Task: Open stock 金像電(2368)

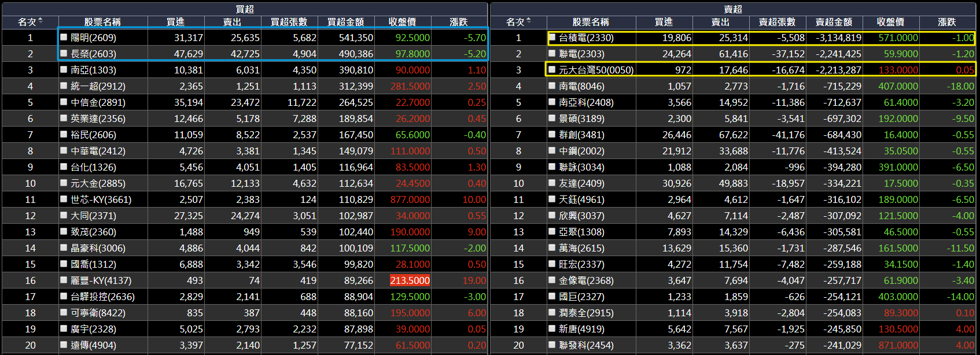Action: (586, 280)
